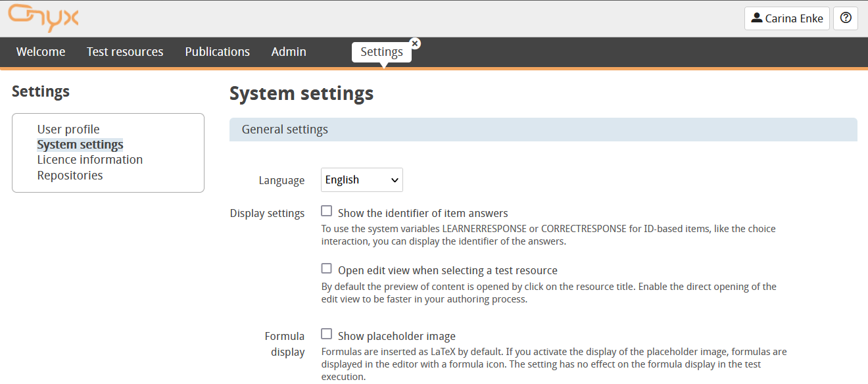This screenshot has width=868, height=384.
Task: Open User profile in the settings sidebar
Action: tap(68, 130)
